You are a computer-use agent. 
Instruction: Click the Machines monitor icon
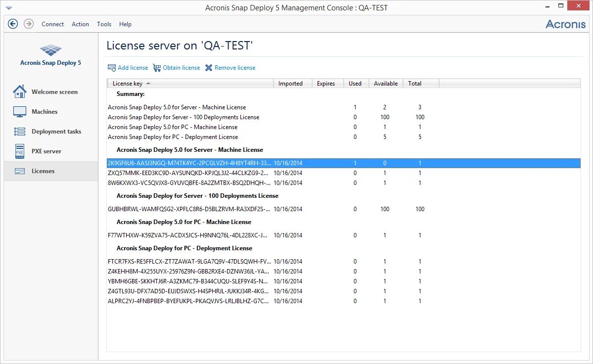(x=20, y=111)
